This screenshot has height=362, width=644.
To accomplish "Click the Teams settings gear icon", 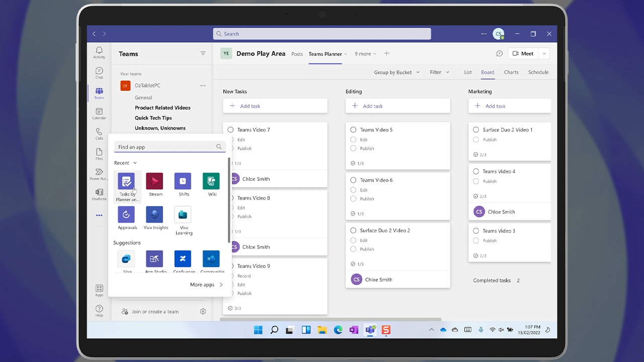I will tap(203, 312).
